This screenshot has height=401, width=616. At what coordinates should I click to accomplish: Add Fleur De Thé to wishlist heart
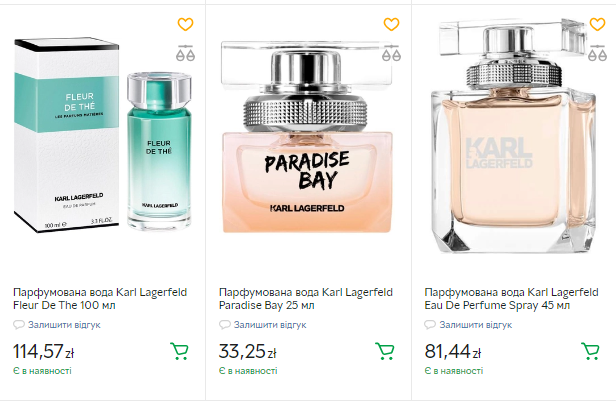coord(185,24)
